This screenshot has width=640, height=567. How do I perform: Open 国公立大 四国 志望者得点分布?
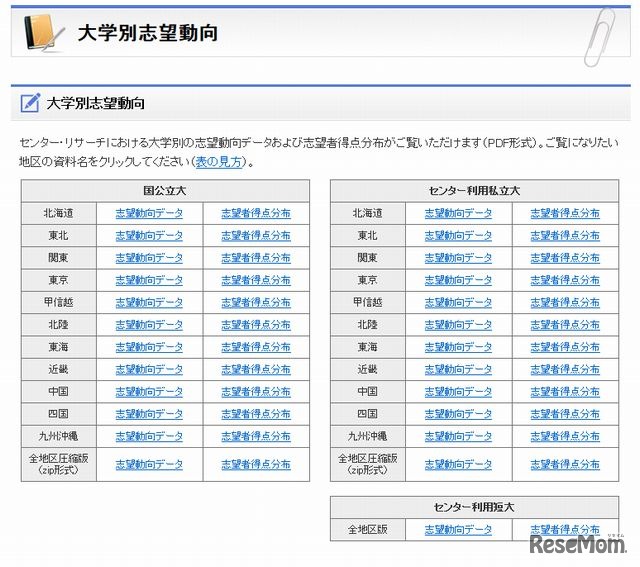click(x=256, y=414)
